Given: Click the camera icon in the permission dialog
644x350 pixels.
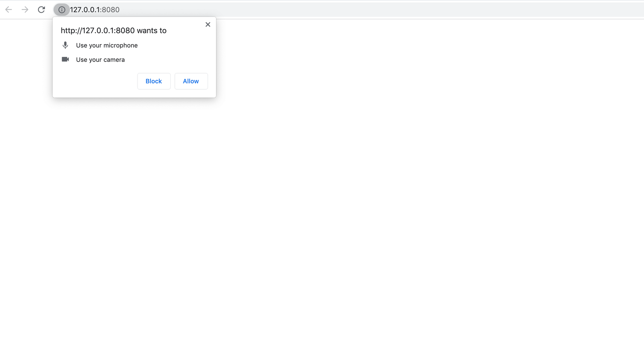Looking at the screenshot, I should tap(66, 59).
